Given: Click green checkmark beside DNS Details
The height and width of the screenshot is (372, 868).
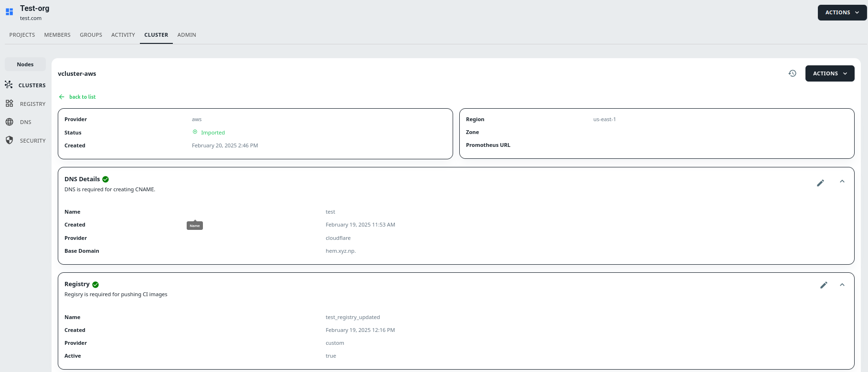Looking at the screenshot, I should [106, 179].
